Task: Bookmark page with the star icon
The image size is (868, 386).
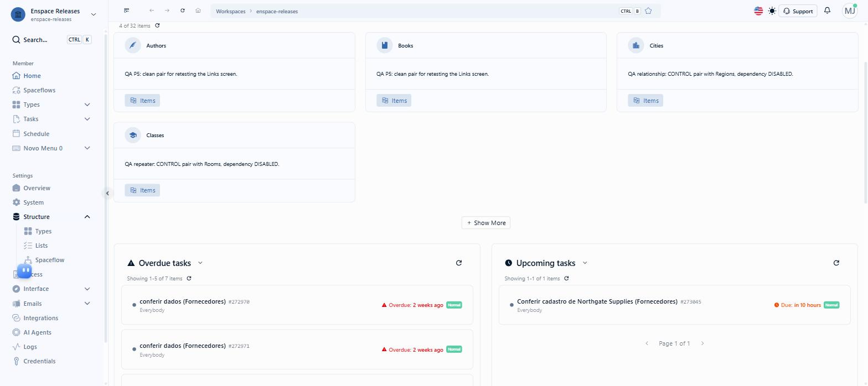Action: tap(648, 11)
